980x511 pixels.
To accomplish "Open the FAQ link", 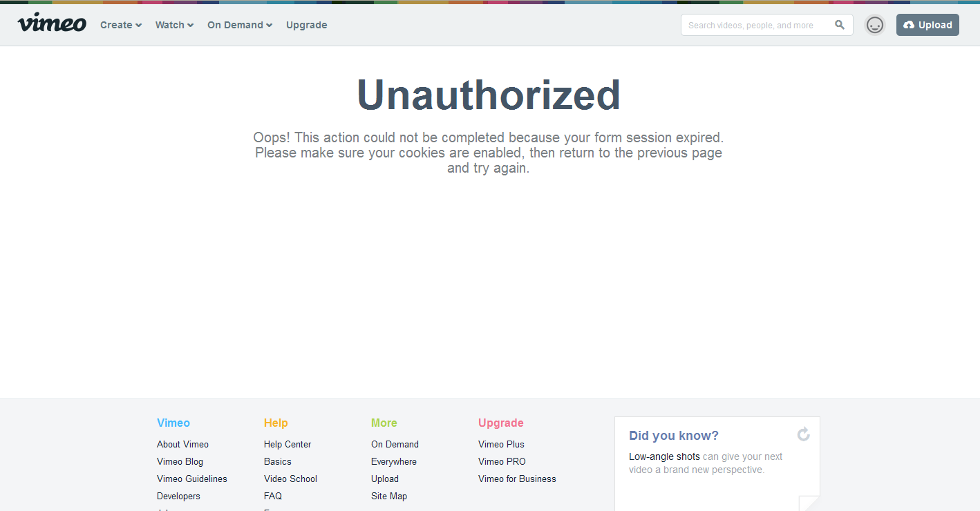I will click(273, 496).
